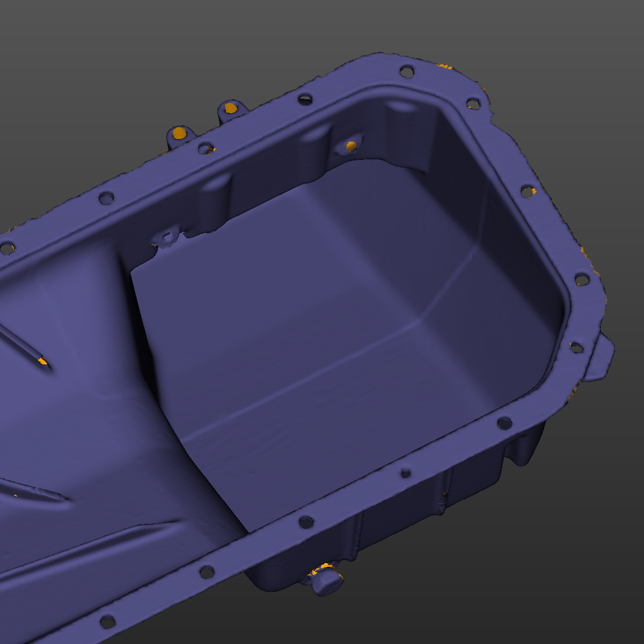Screen dimensions: 644x644
Task: Click the orange-filled hole inside the pan wall
Action: point(351,145)
